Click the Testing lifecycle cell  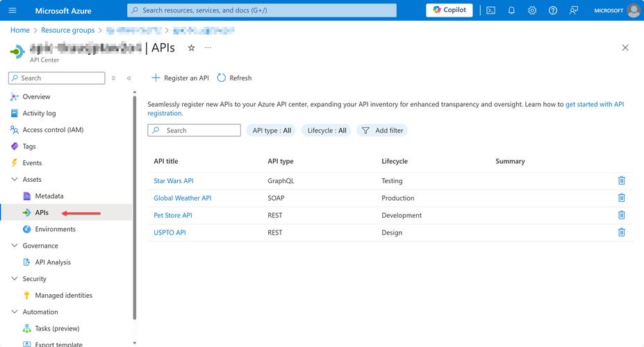[x=392, y=181]
